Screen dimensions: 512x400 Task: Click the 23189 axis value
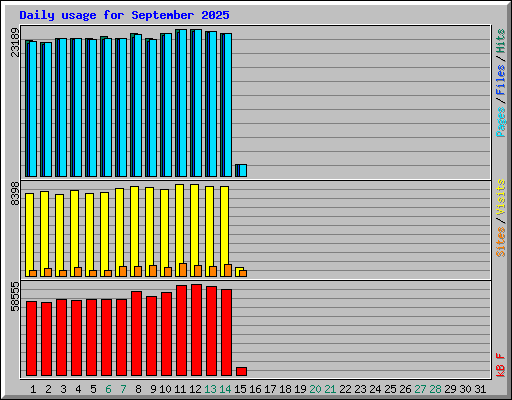pyautogui.click(x=15, y=42)
